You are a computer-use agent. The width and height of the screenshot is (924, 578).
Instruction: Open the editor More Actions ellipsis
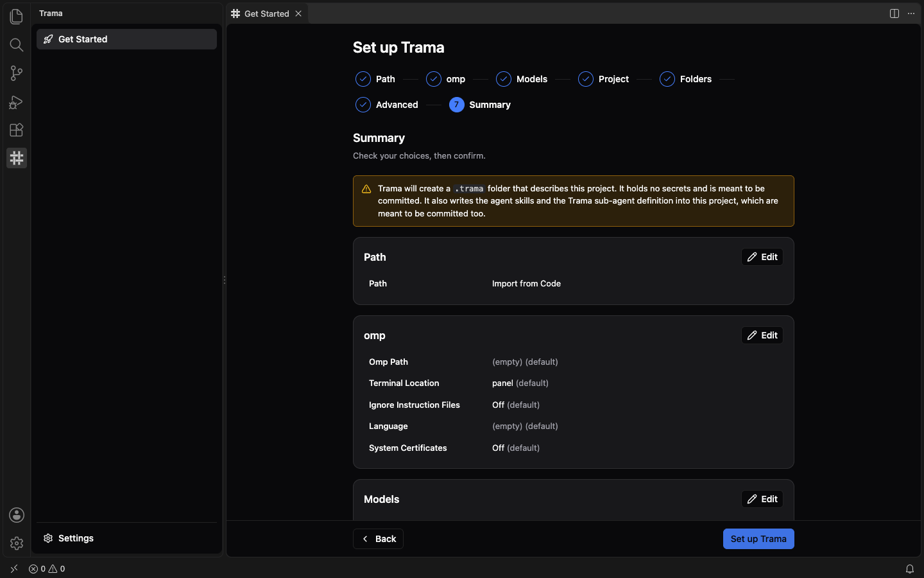coord(911,13)
